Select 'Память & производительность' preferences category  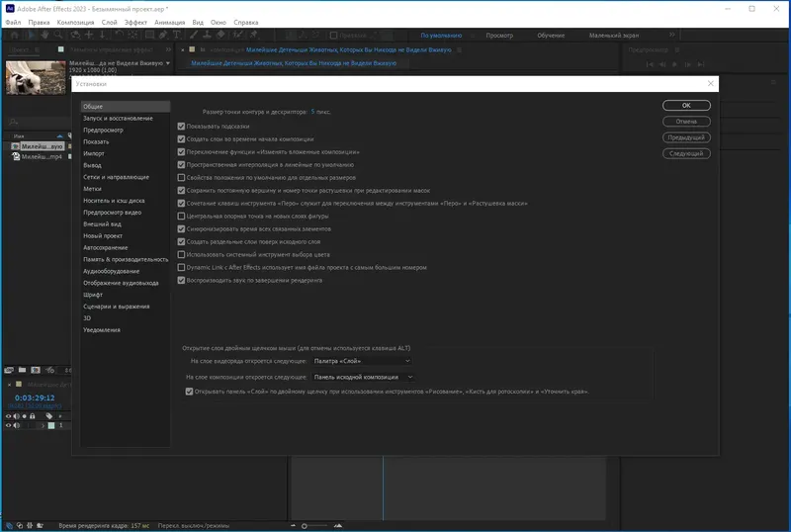point(126,259)
